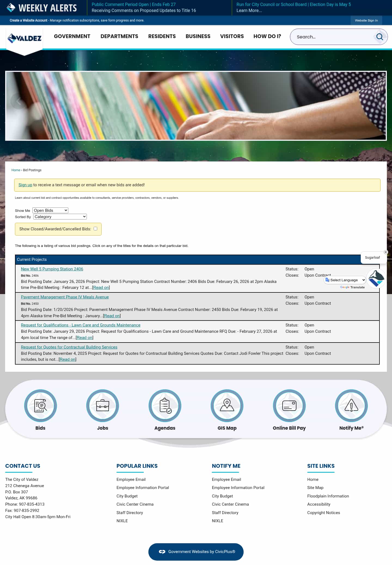
Task: Click the Home breadcrumb link
Action: pyautogui.click(x=16, y=170)
